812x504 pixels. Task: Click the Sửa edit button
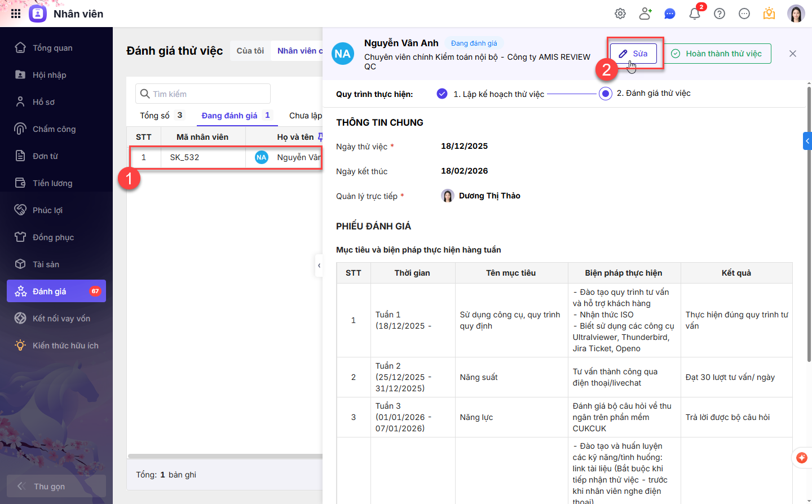click(x=633, y=54)
